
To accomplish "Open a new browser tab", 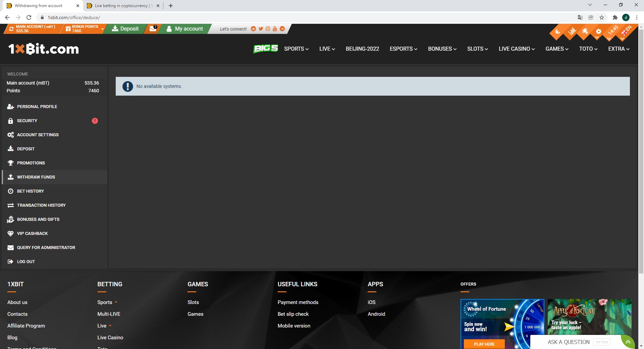I will pos(171,6).
